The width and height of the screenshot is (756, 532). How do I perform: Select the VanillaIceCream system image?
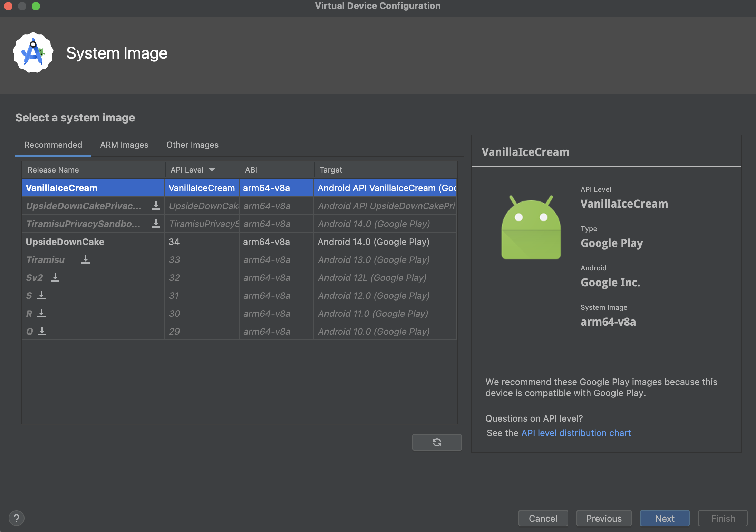(61, 187)
